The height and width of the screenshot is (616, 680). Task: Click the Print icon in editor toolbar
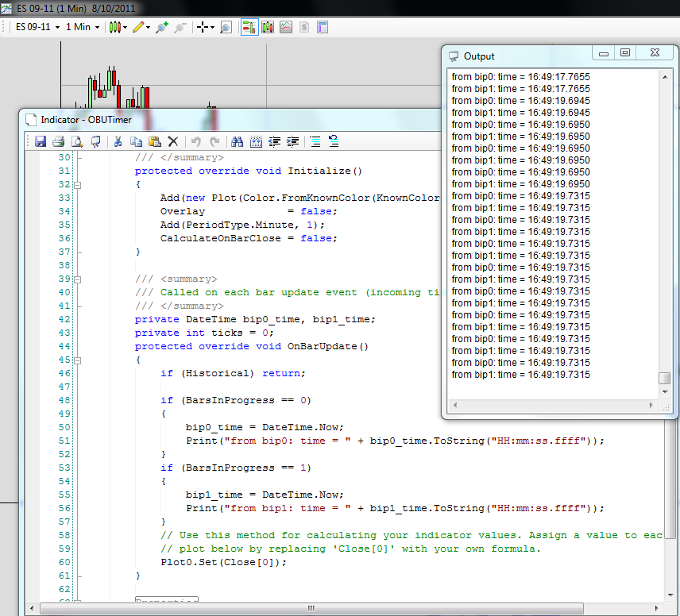pos(58,142)
